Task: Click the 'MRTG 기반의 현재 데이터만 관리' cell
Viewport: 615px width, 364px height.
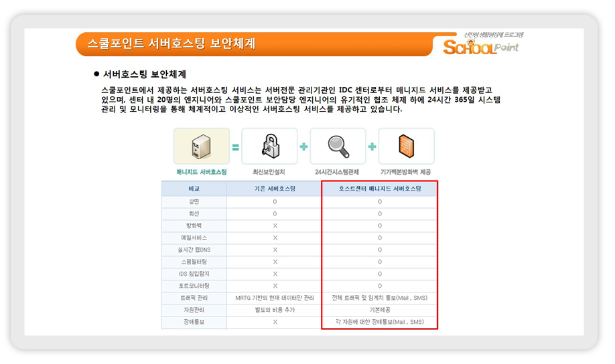Action: (x=274, y=298)
